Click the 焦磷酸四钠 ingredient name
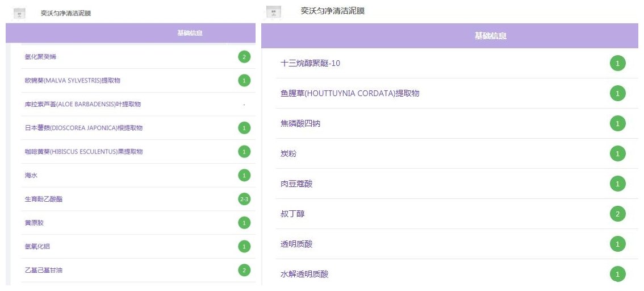Screen dimensions: 644x291 [300, 123]
